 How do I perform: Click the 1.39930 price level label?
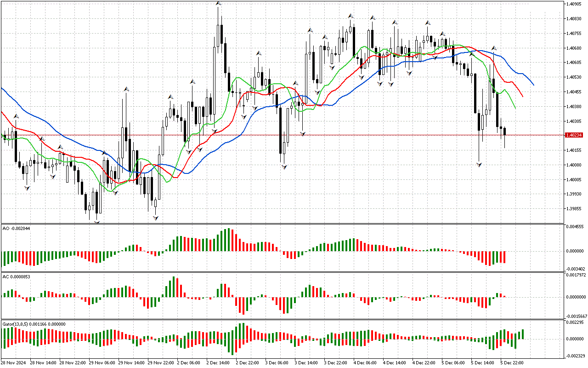[574, 195]
